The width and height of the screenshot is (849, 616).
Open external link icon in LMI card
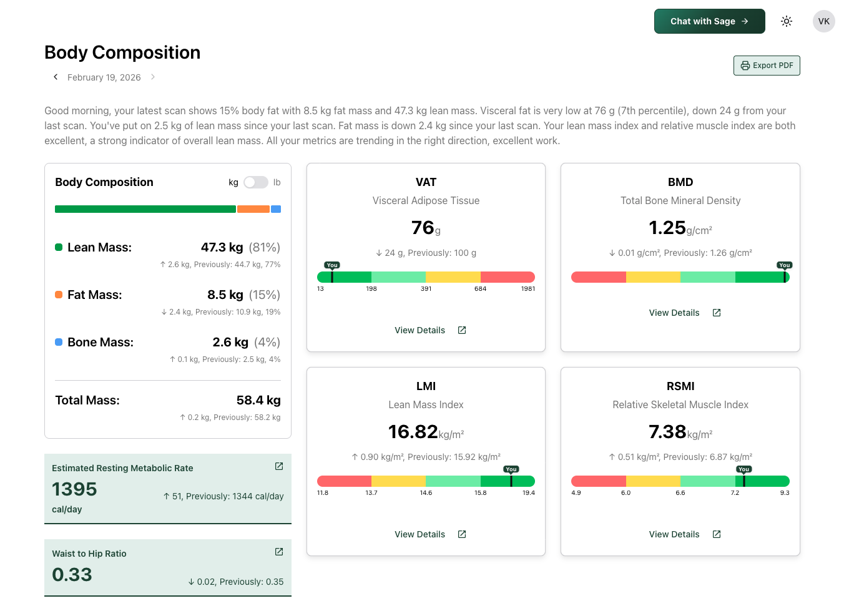(462, 534)
